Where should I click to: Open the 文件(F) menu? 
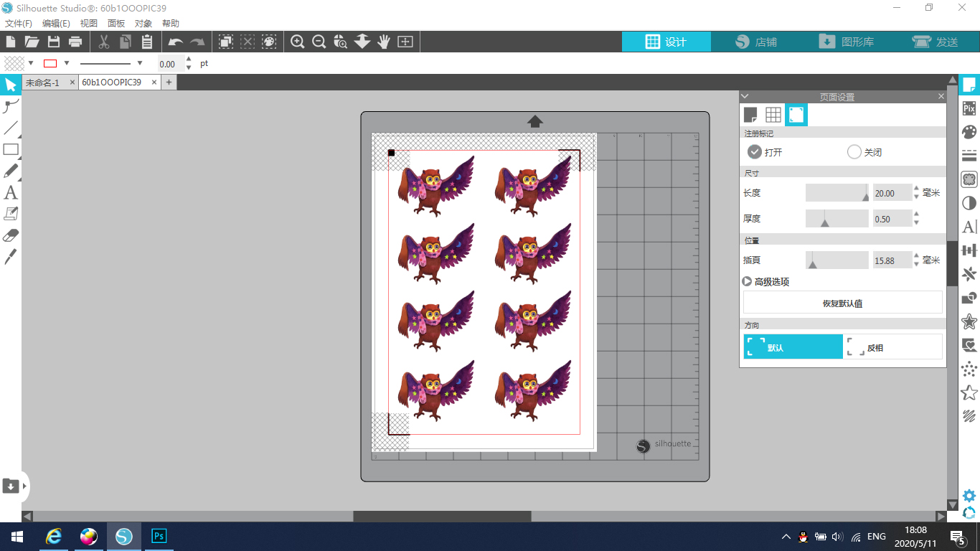(18, 23)
